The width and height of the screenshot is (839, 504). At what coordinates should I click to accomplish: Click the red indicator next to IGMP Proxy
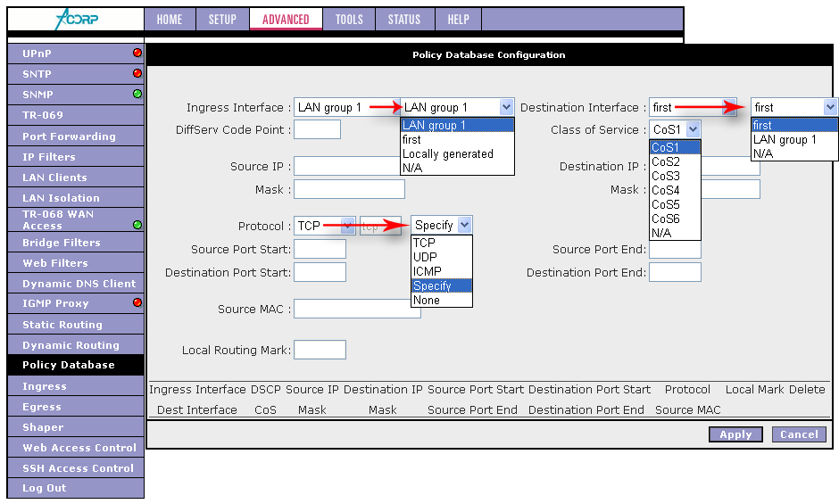[x=137, y=302]
